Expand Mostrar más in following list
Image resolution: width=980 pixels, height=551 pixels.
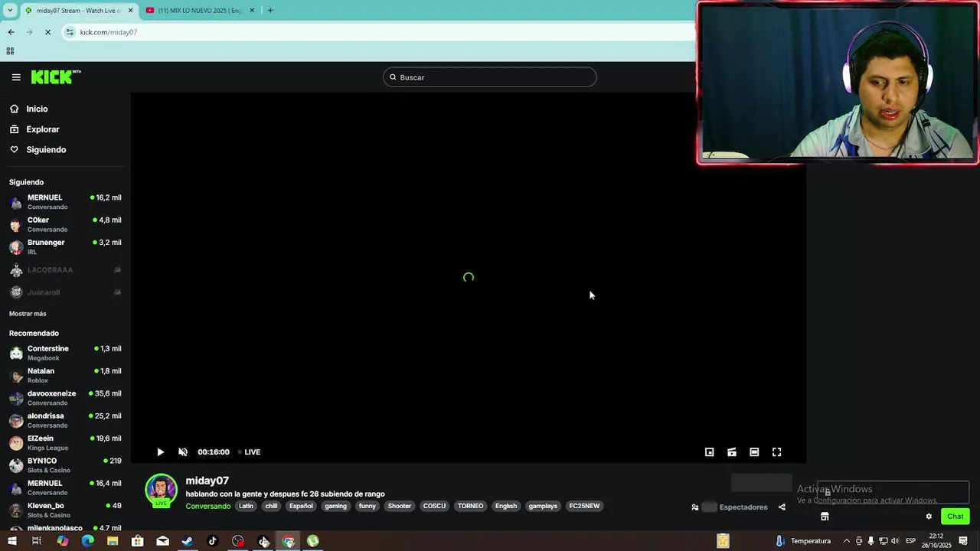coord(28,314)
